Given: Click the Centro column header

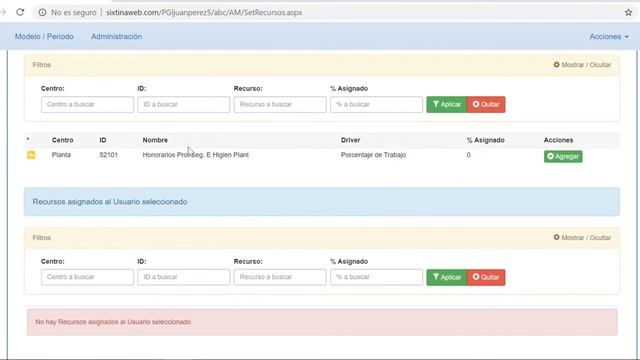Looking at the screenshot, I should click(62, 140).
